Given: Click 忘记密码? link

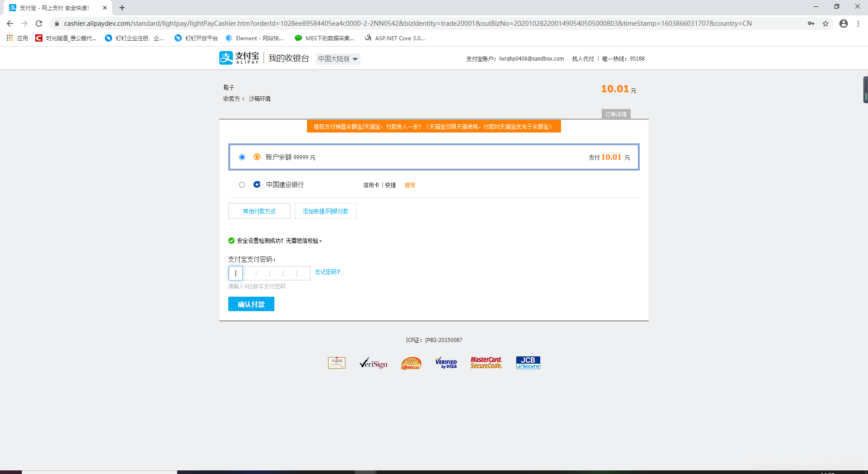Looking at the screenshot, I should point(327,272).
